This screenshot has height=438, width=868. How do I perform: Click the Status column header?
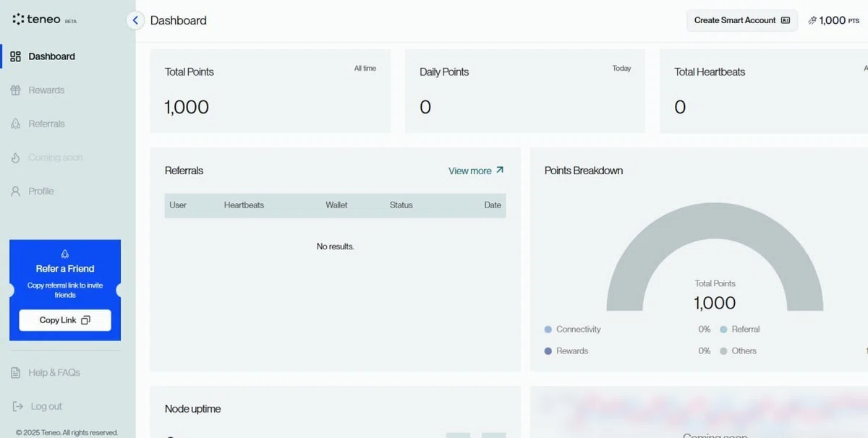click(x=401, y=205)
